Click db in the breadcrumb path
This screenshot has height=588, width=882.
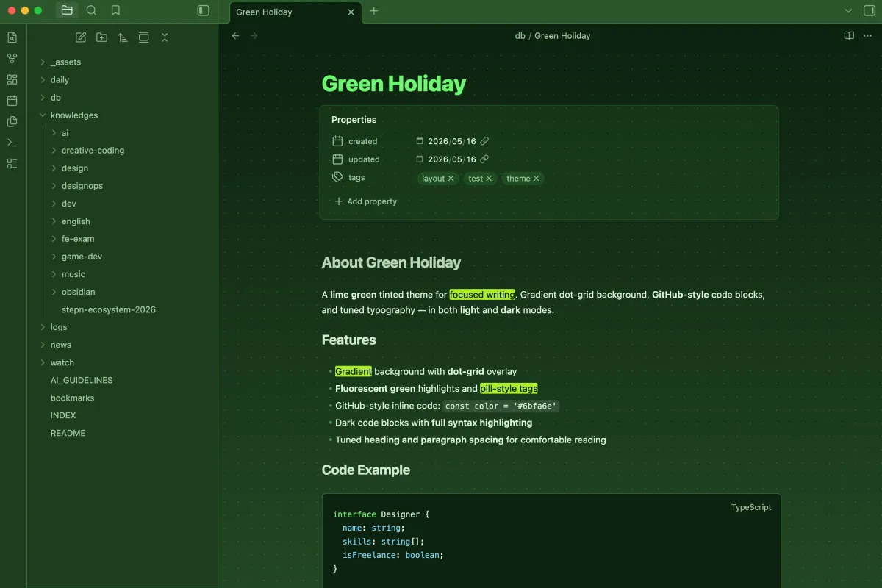[x=520, y=35]
